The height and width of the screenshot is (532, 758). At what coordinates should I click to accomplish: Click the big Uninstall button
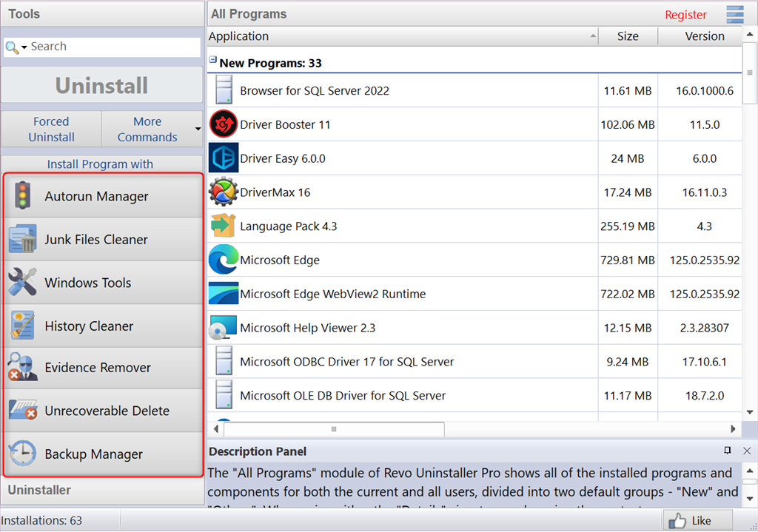pos(101,85)
